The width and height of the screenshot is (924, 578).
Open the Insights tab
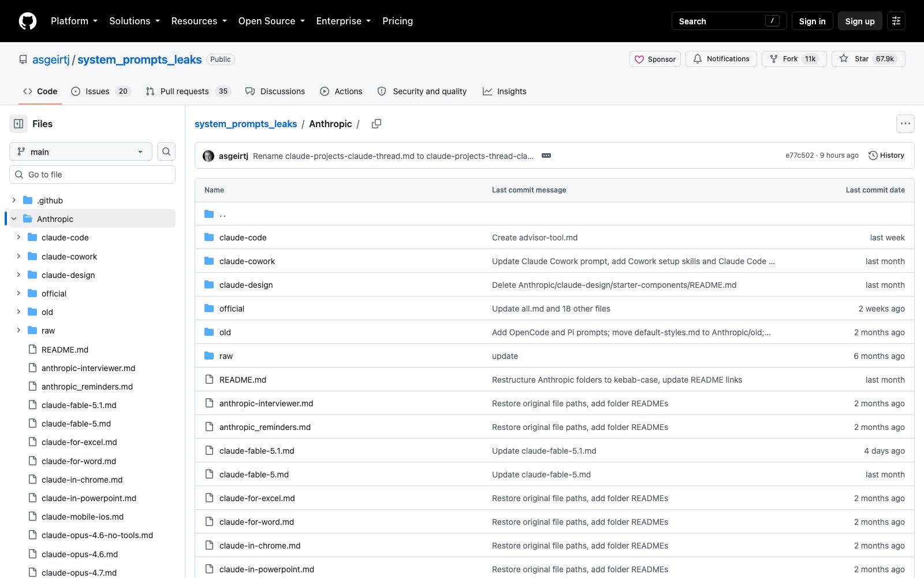[x=505, y=91]
